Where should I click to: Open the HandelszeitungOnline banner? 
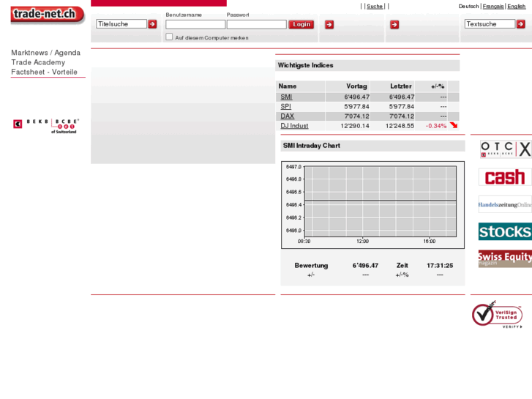click(505, 204)
